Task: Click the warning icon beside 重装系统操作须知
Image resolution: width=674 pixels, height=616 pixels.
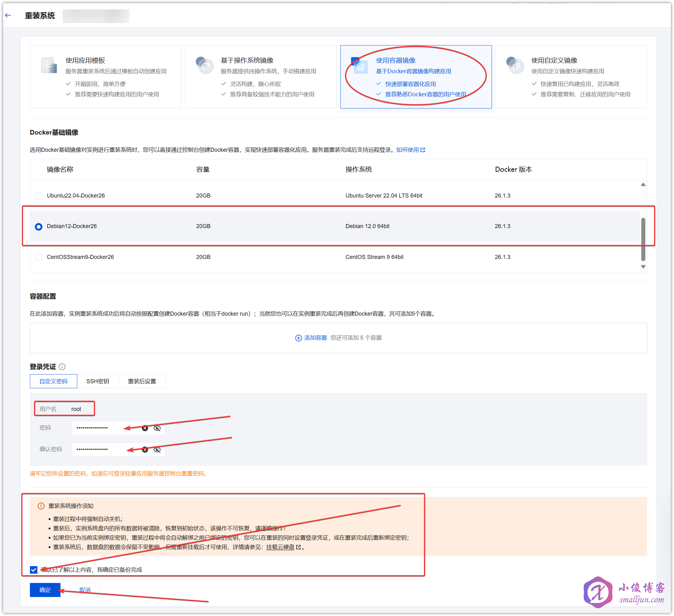Action: 41,506
